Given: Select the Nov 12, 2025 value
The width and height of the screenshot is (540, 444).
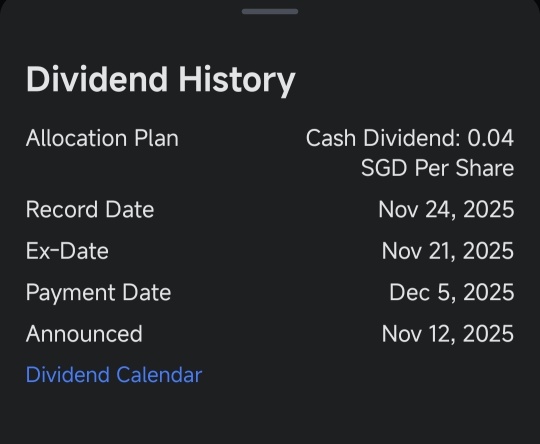Looking at the screenshot, I should pos(448,334).
